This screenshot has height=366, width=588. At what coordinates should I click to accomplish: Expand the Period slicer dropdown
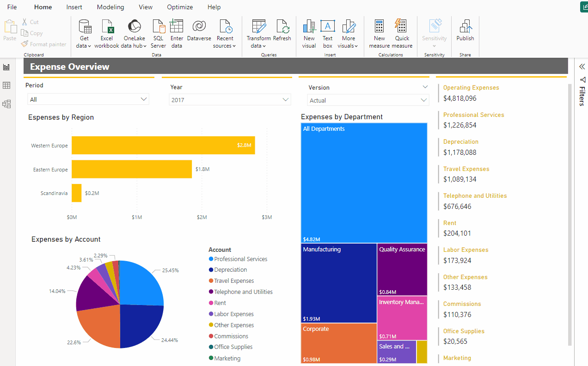pyautogui.click(x=144, y=99)
